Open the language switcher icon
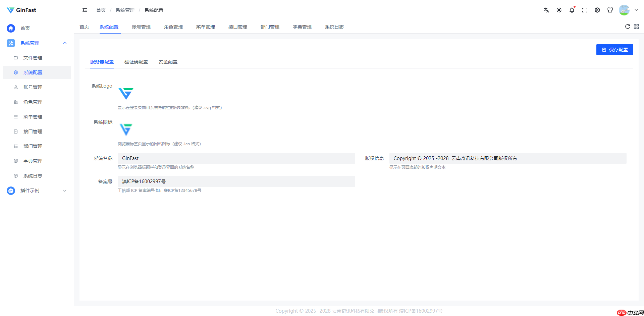 [546, 10]
